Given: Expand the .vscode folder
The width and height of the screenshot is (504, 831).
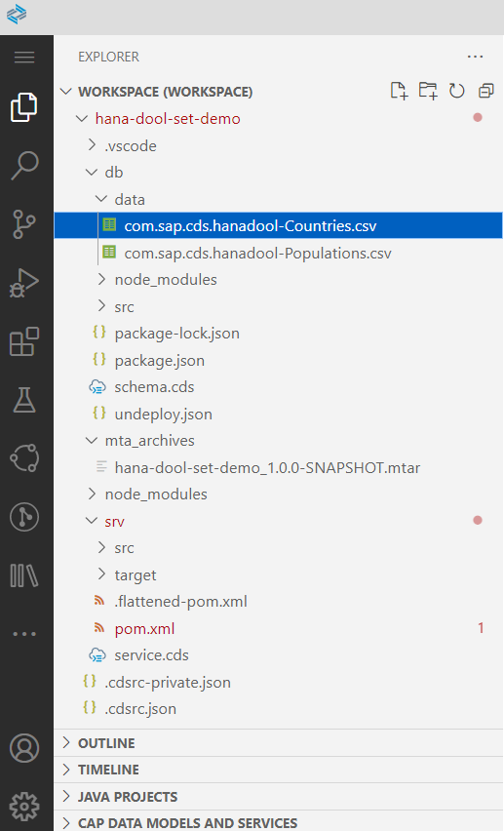Looking at the screenshot, I should pyautogui.click(x=92, y=145).
